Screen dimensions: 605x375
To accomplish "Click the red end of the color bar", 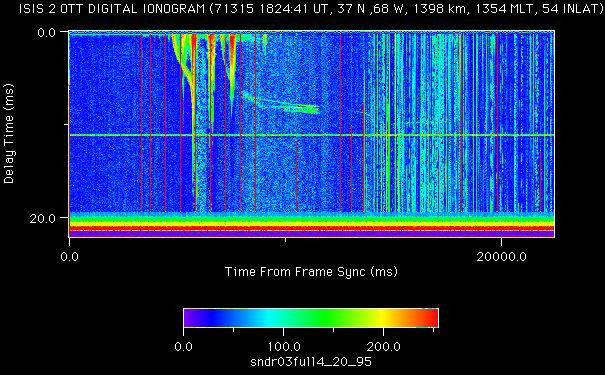I will [x=429, y=318].
